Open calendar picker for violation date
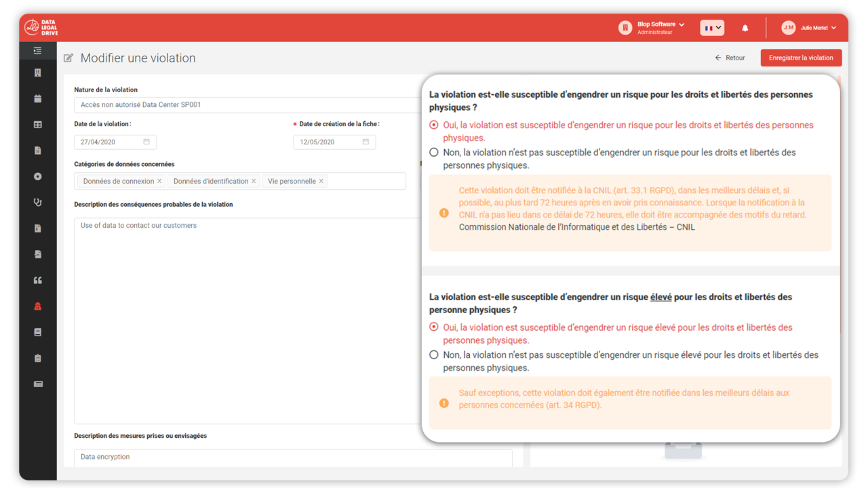868x488 pixels. [146, 142]
